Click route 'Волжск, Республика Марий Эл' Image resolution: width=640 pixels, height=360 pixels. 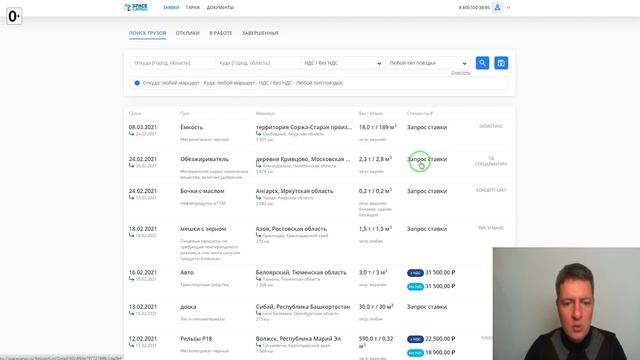(298, 339)
